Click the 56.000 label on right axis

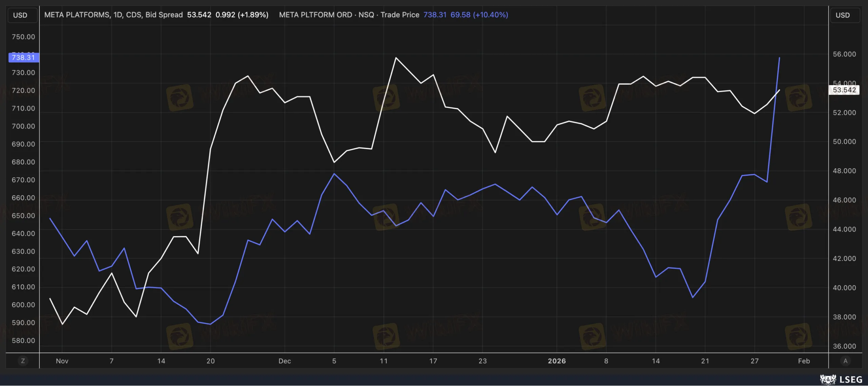pos(844,54)
